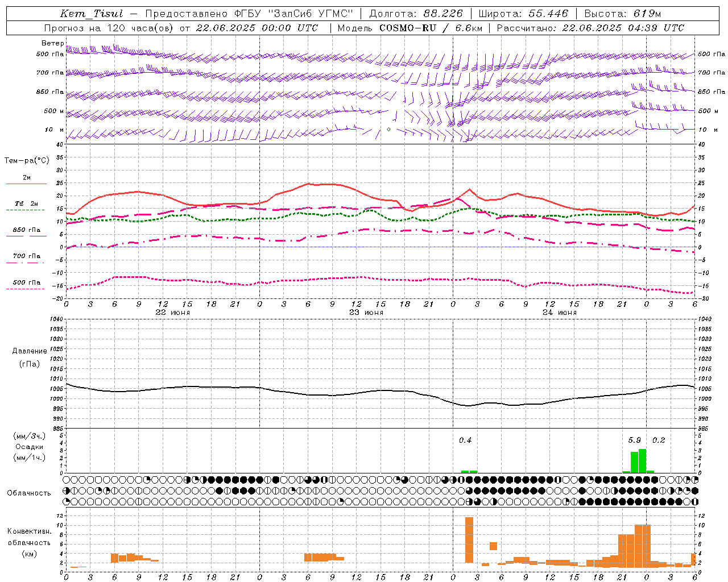Screen dimensions: 728x582
Task: Click the Тем-ра(°C) panel label
Action: coord(27,161)
